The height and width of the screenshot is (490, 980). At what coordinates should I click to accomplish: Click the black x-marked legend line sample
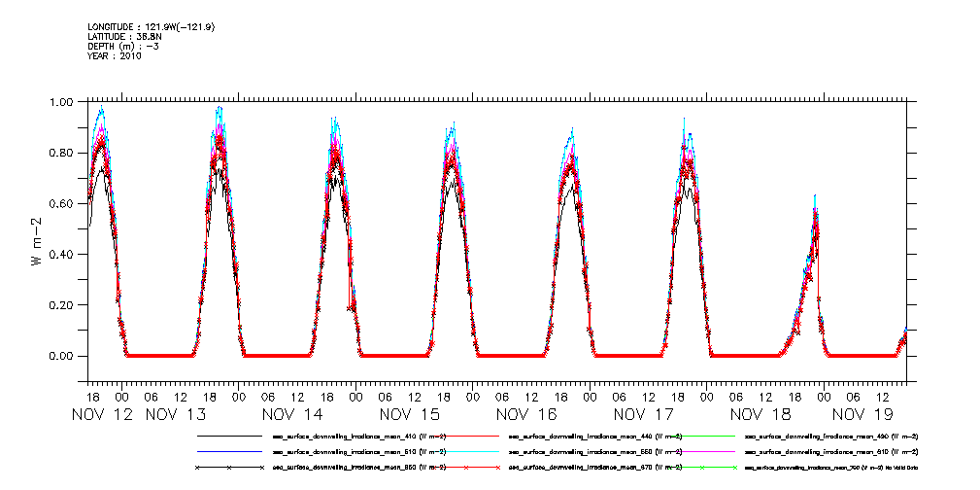[x=229, y=468]
